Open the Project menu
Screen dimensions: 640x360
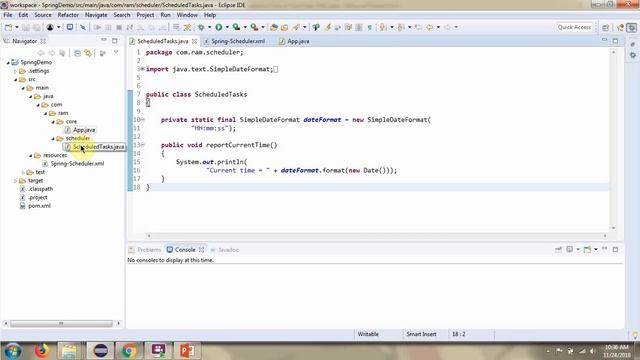point(145,15)
